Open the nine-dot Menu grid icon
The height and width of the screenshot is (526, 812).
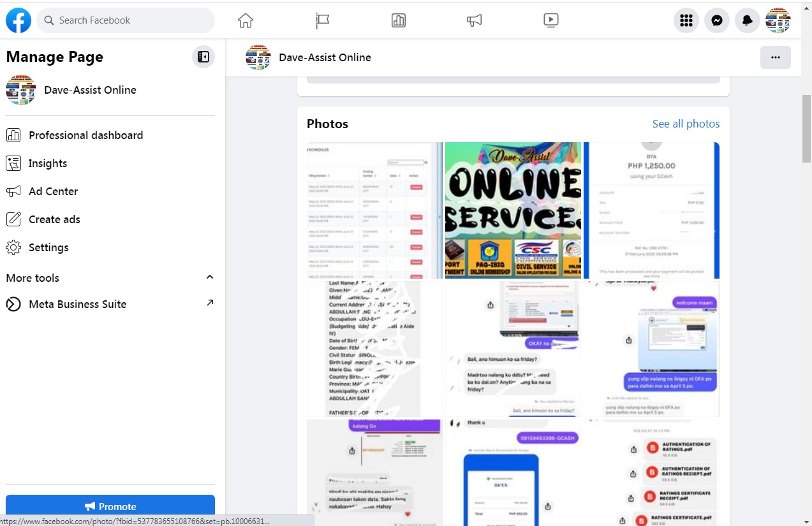[x=686, y=20]
